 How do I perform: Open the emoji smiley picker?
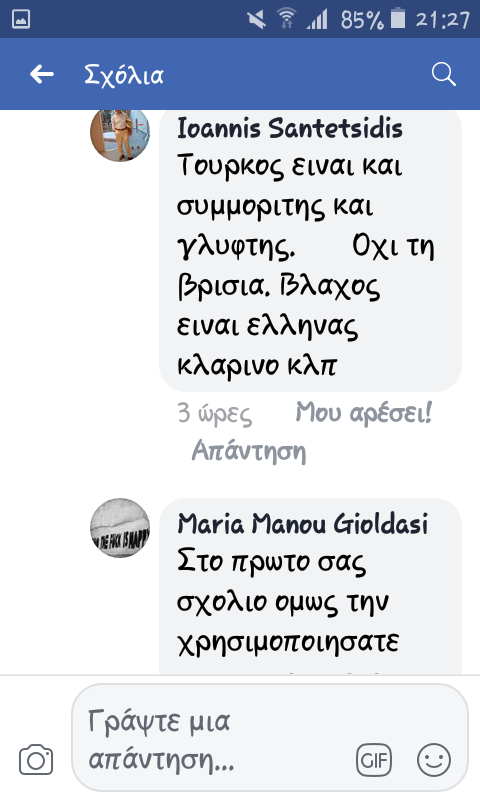[x=434, y=760]
